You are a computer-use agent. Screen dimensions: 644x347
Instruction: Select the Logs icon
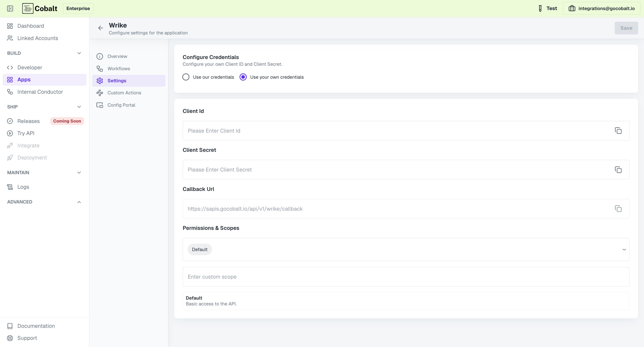(10, 187)
